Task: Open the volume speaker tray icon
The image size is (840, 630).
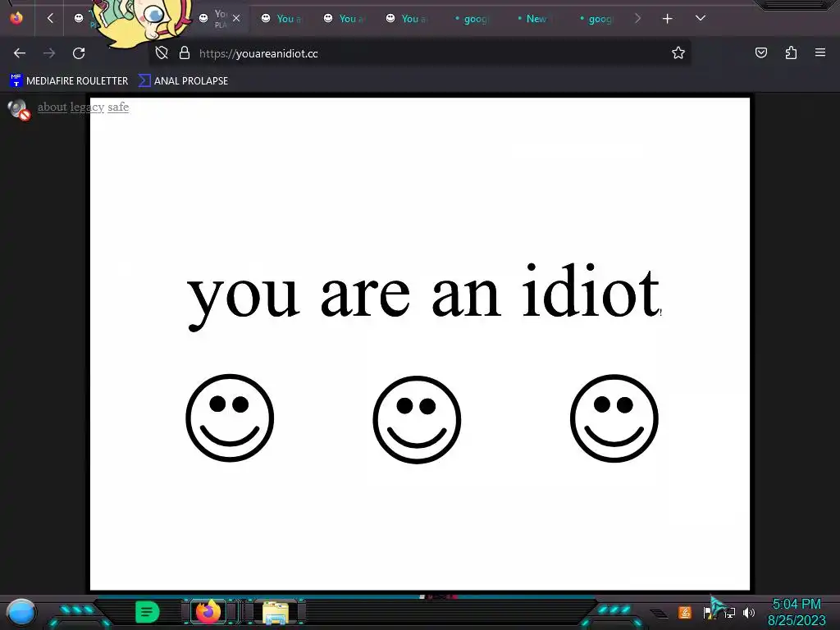Action: tap(749, 612)
